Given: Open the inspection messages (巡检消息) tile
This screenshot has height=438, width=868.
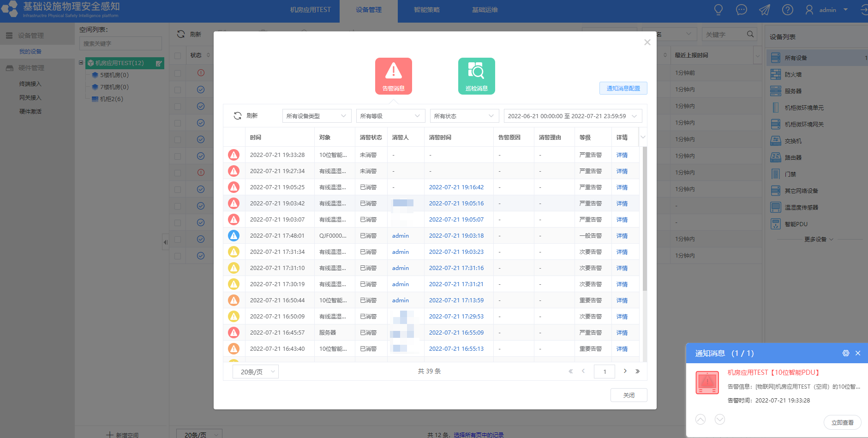Looking at the screenshot, I should (x=476, y=76).
